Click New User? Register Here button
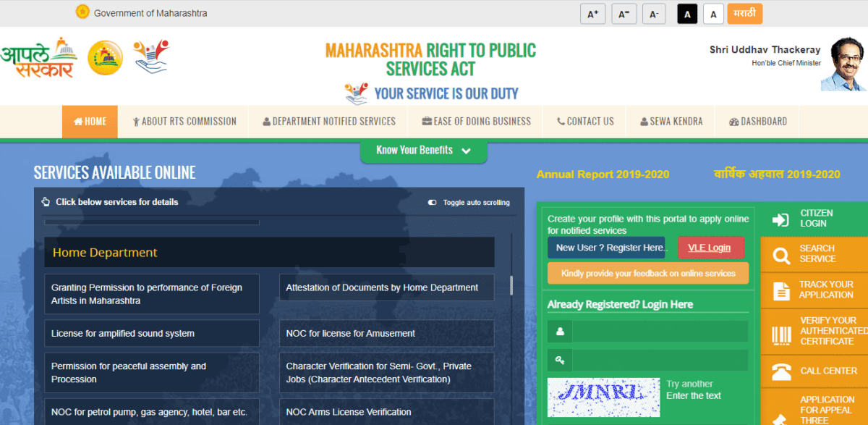This screenshot has width=868, height=425. [606, 248]
